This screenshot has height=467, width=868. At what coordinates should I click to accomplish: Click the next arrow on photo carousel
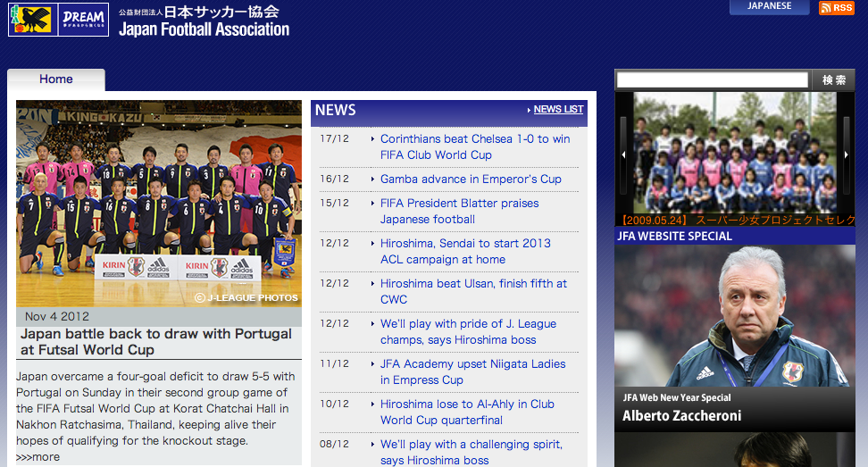pos(846,155)
